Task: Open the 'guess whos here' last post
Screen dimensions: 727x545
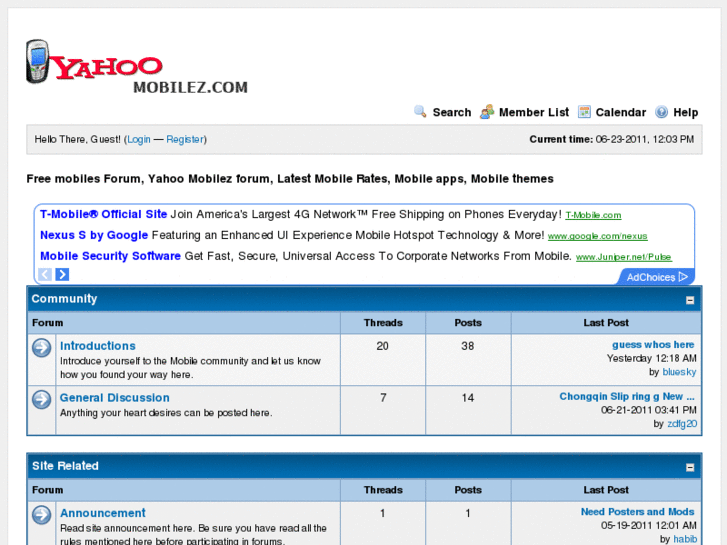Action: (653, 345)
